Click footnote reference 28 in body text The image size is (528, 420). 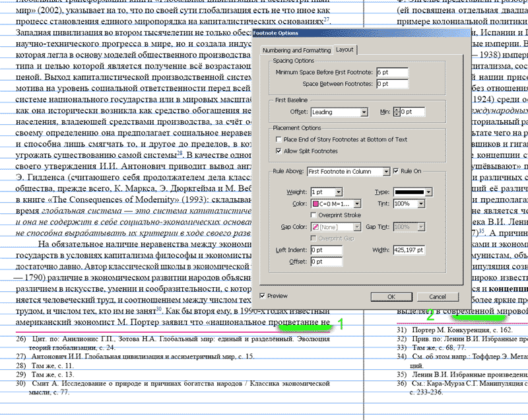click(x=180, y=153)
